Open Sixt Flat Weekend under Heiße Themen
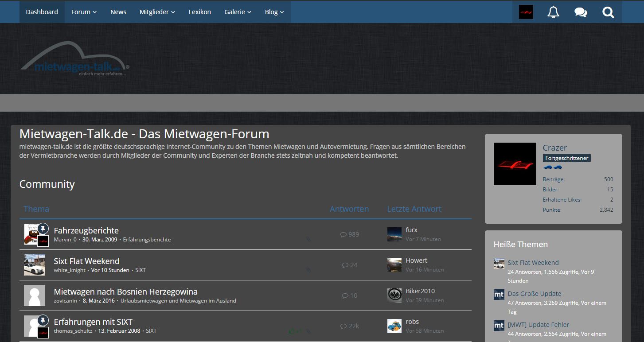The image size is (644, 342). click(533, 263)
